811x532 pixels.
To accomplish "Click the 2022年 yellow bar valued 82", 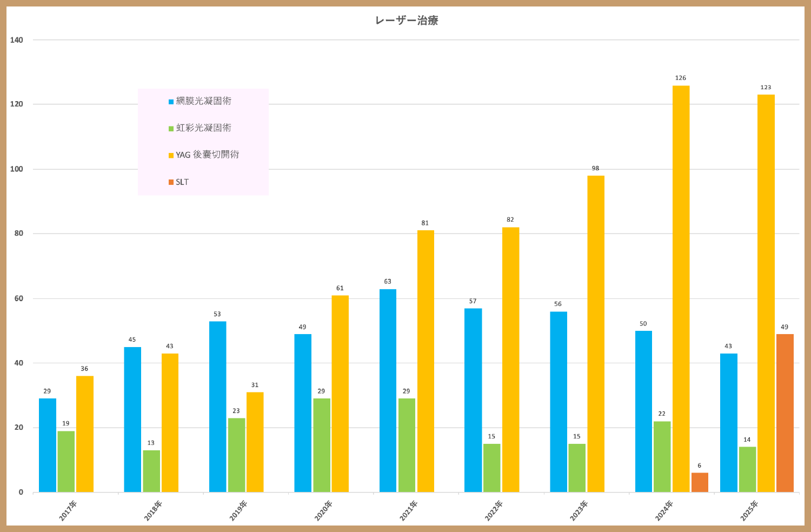I will pos(510,360).
